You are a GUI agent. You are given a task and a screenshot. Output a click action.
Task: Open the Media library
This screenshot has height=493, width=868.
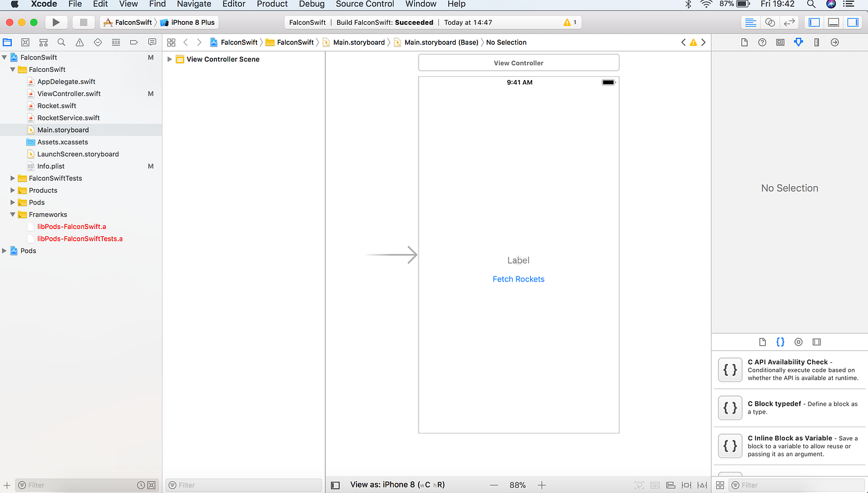pos(817,342)
